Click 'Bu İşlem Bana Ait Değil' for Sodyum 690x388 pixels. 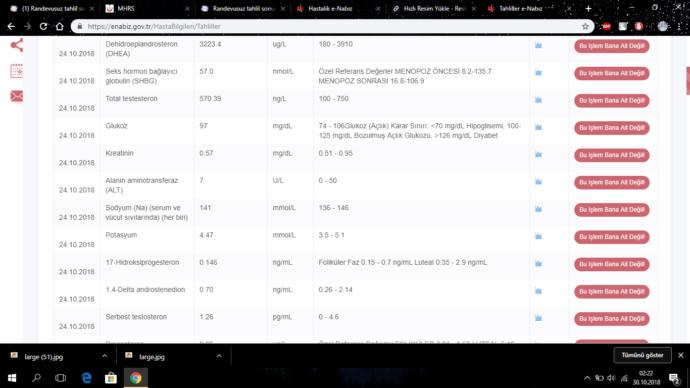(x=612, y=209)
